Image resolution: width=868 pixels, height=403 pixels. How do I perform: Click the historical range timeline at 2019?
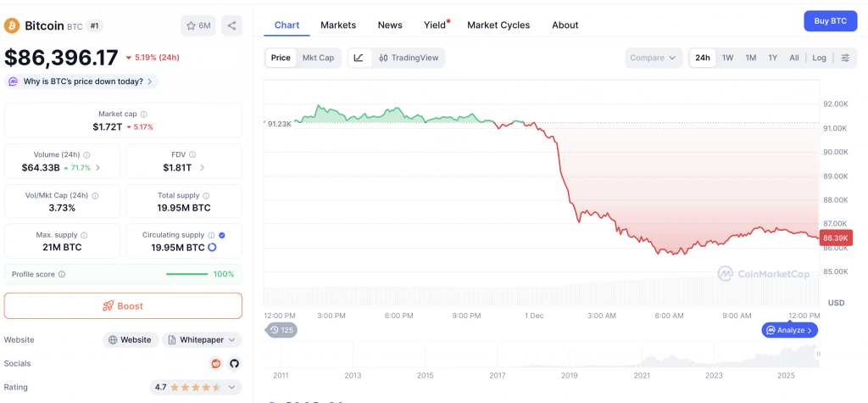pos(569,375)
